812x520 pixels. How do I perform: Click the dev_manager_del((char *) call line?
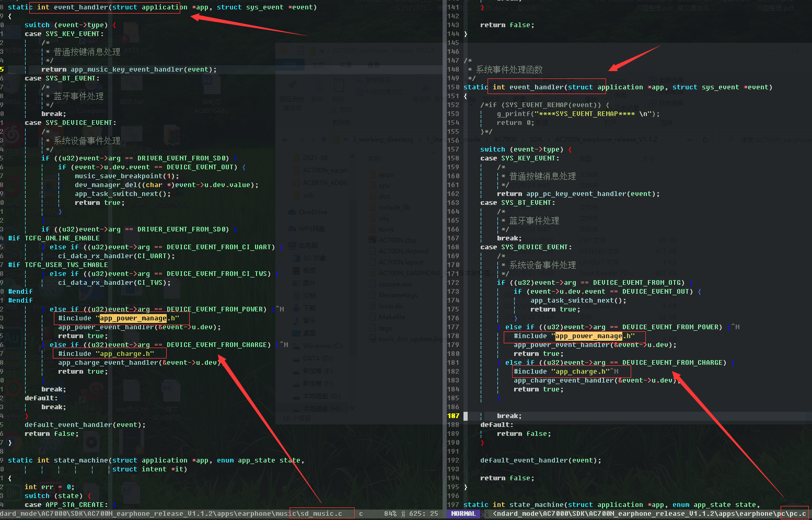tap(167, 185)
